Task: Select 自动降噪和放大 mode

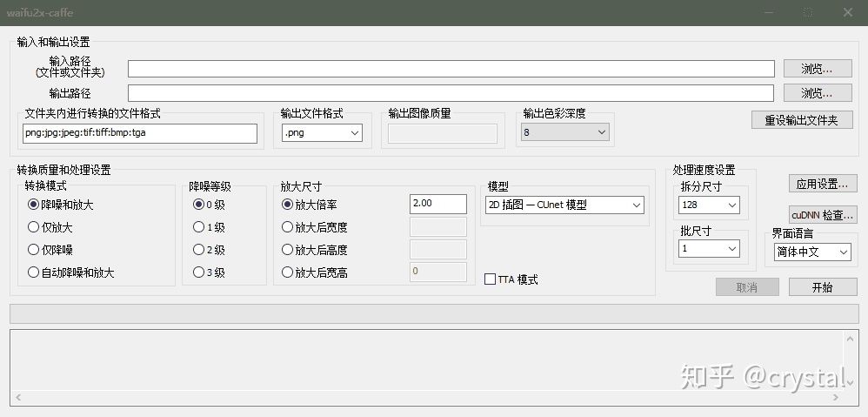Action: (x=70, y=272)
